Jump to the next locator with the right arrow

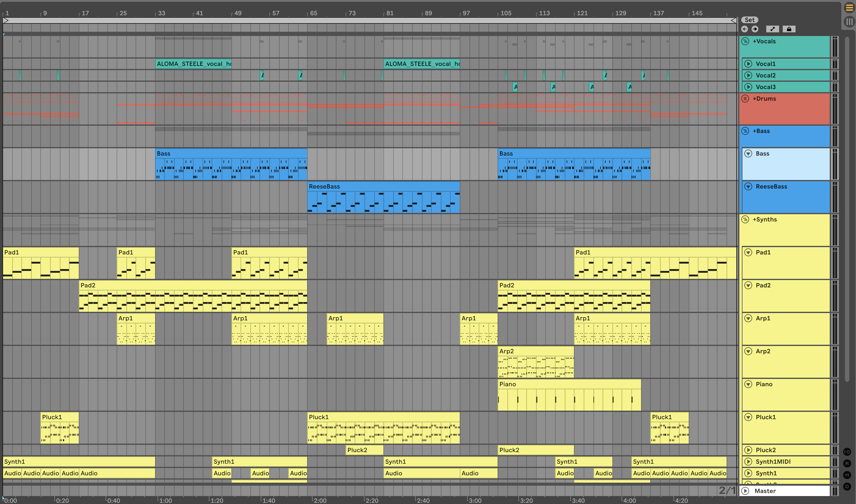[x=755, y=29]
